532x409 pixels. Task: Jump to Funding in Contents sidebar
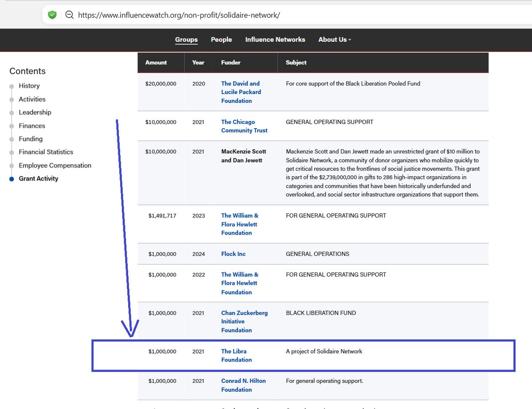tap(31, 139)
